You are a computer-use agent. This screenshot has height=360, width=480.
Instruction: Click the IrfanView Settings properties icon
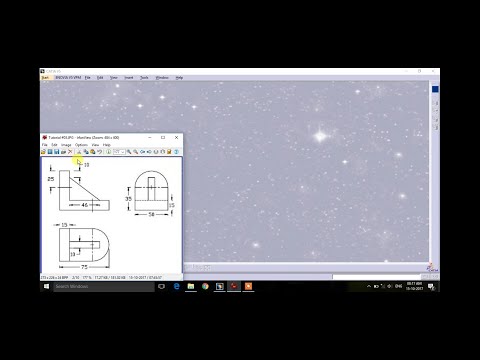pos(169,152)
